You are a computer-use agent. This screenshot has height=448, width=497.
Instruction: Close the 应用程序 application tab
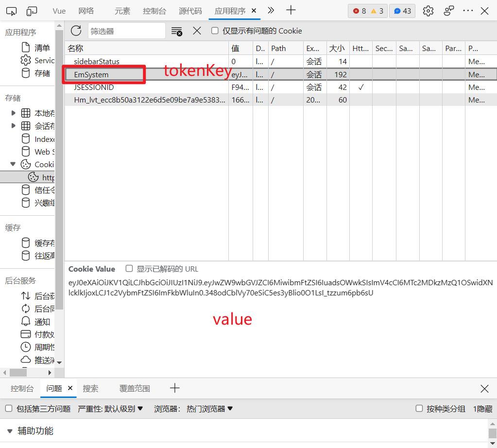(x=254, y=11)
